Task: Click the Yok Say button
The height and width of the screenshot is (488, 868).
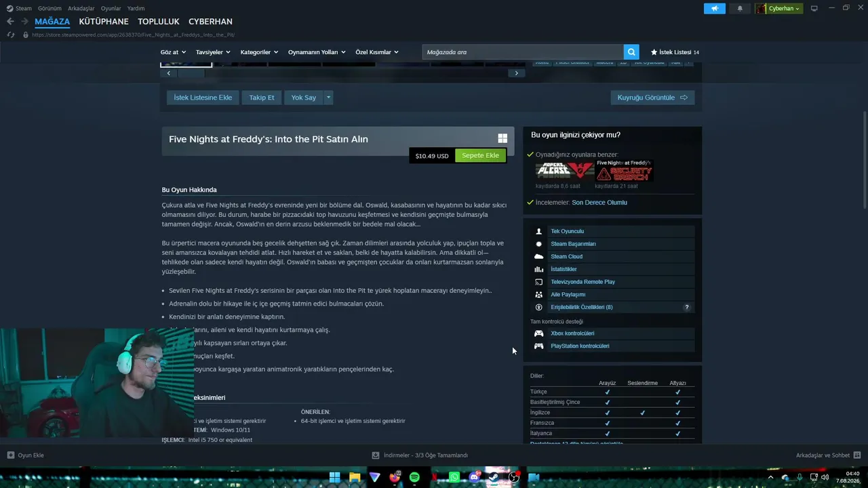Action: coord(304,98)
